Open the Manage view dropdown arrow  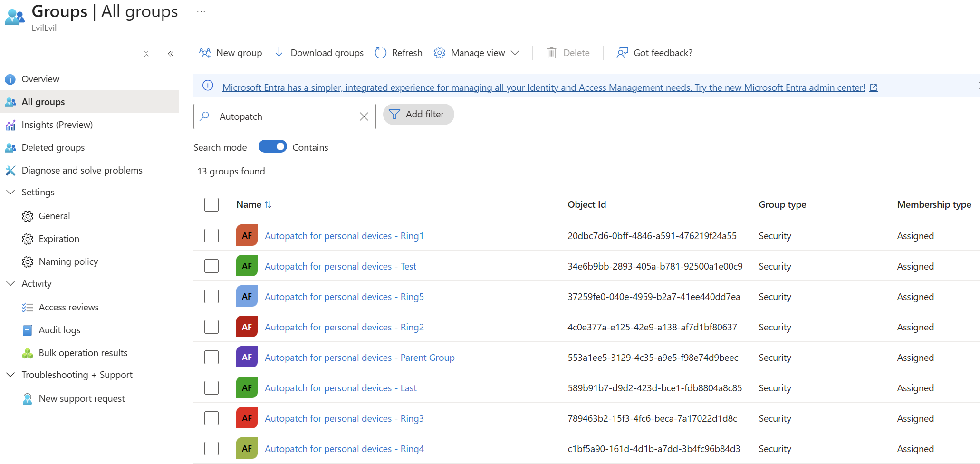pyautogui.click(x=515, y=53)
